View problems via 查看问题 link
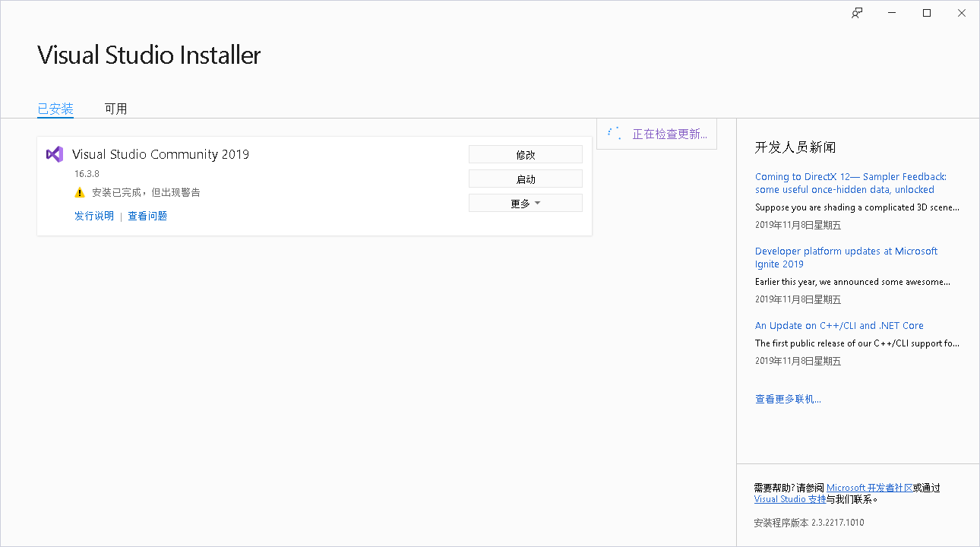980x547 pixels. click(x=147, y=216)
